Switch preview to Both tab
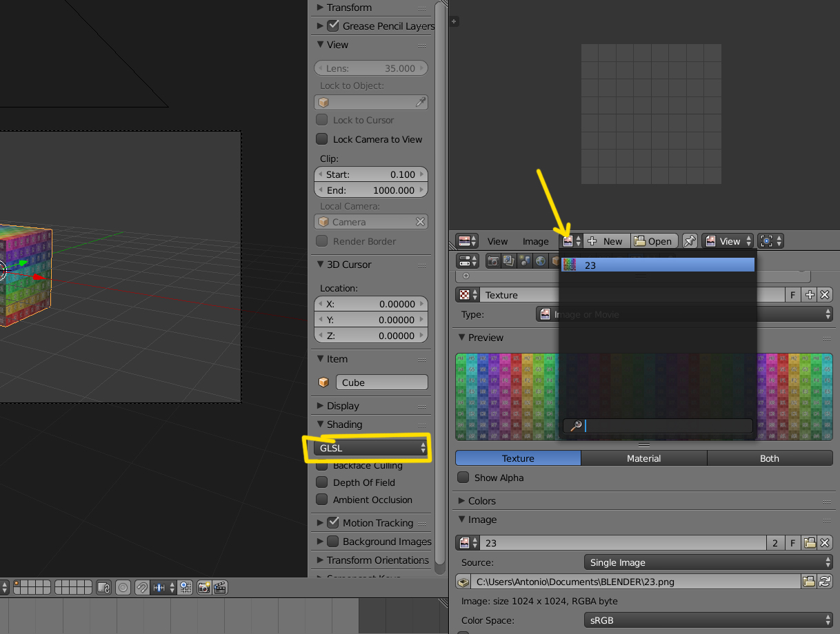 point(770,458)
